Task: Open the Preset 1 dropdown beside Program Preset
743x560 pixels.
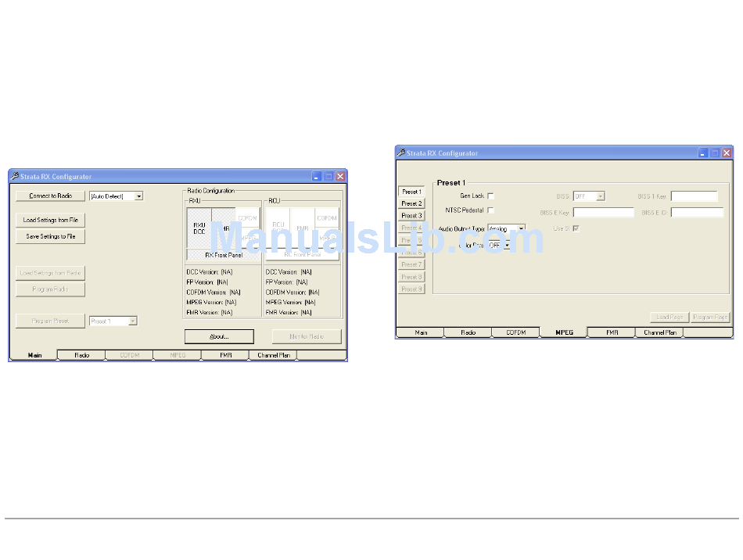Action: point(133,321)
